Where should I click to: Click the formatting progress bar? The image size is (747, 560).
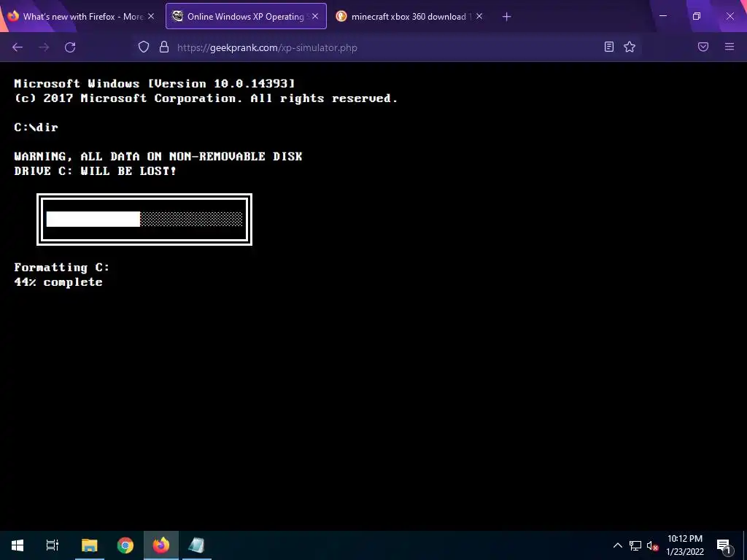coord(144,219)
